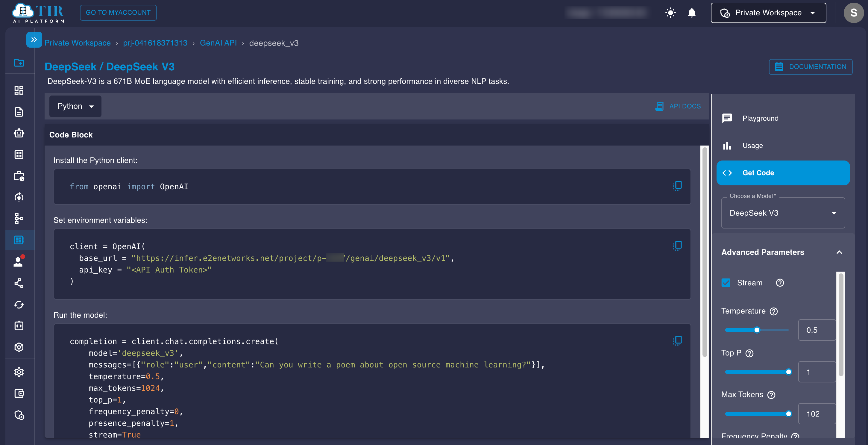Toggle the light/dark theme sun icon
868x445 pixels.
click(670, 13)
